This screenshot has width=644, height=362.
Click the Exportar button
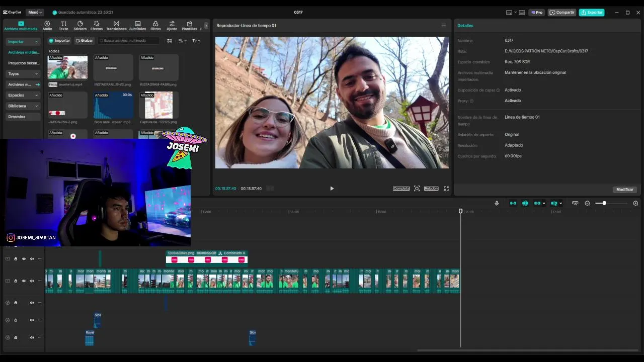coord(592,13)
